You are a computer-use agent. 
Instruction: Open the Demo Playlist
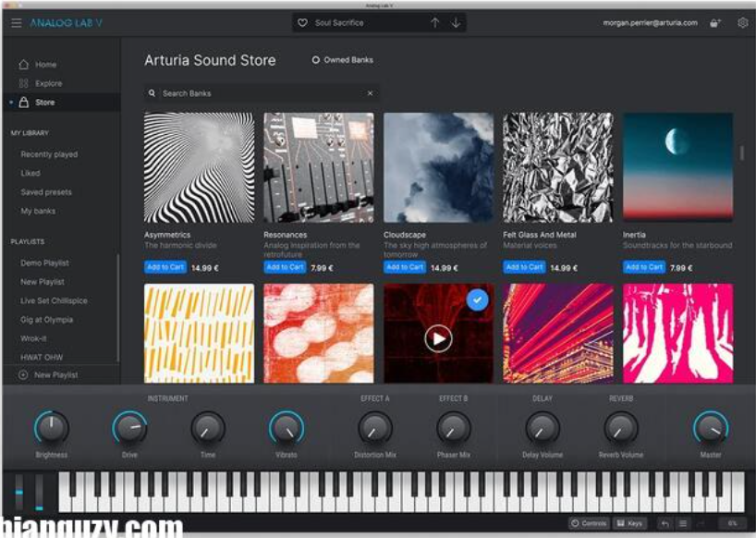[45, 263]
